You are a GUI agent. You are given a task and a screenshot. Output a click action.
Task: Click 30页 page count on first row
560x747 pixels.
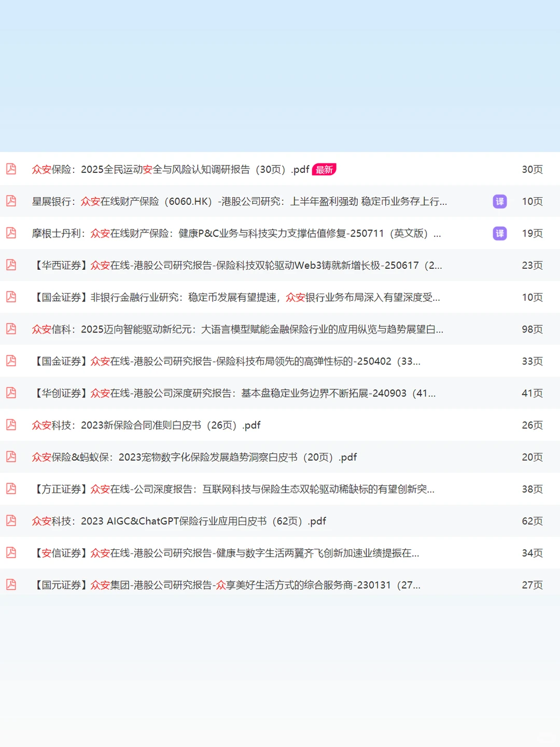click(532, 169)
